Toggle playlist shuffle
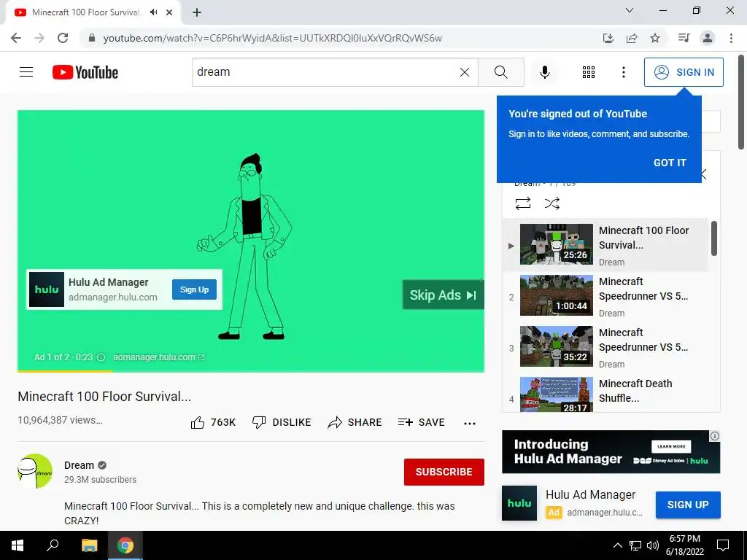Image resolution: width=747 pixels, height=560 pixels. [551, 203]
